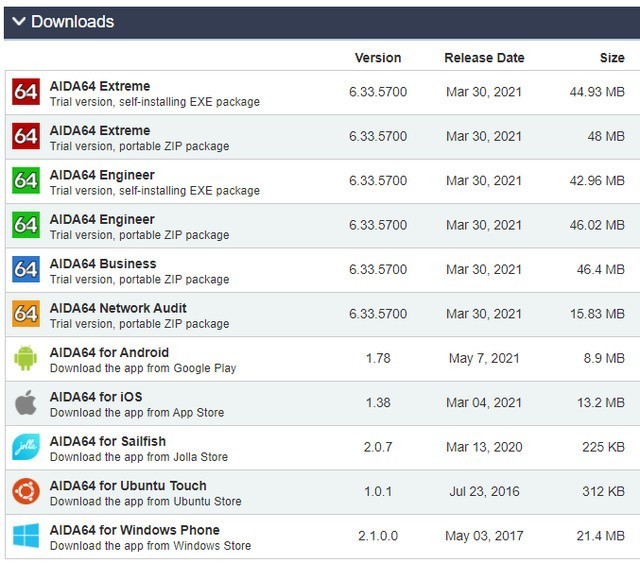Open AIDA64 for Windows Phone link
The image size is (640, 563).
[x=134, y=530]
